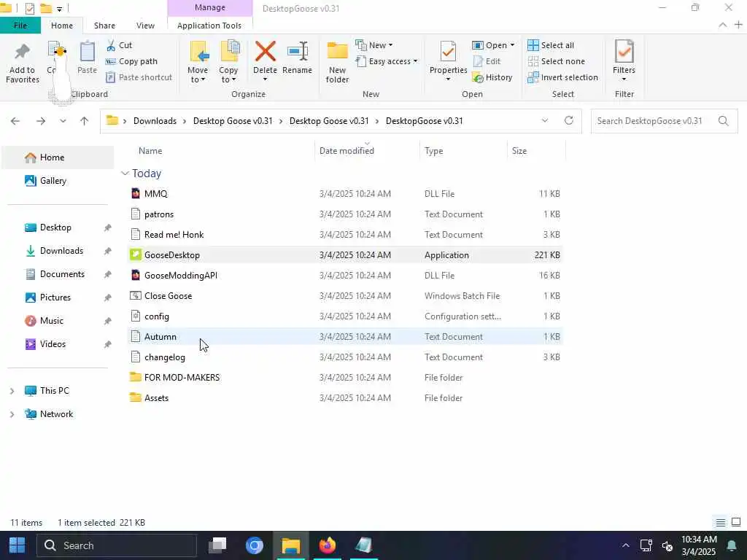Click the Properties icon
747x560 pixels.
448,52
